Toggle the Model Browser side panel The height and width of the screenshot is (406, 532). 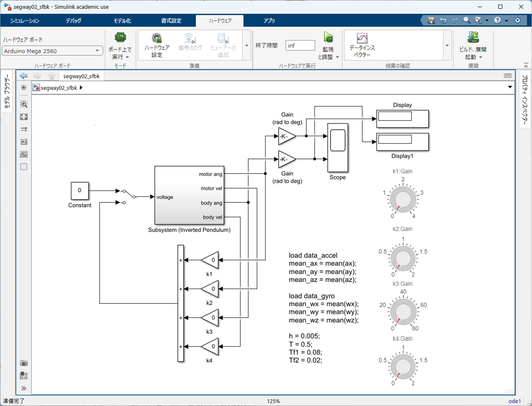[x=7, y=91]
